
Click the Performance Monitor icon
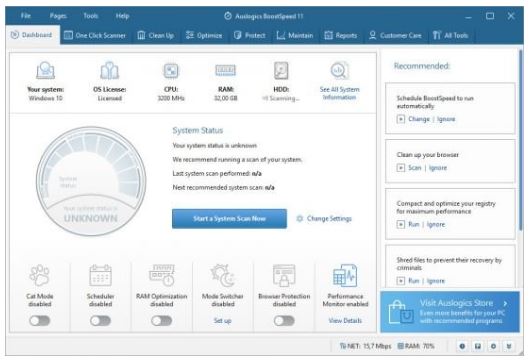point(345,275)
